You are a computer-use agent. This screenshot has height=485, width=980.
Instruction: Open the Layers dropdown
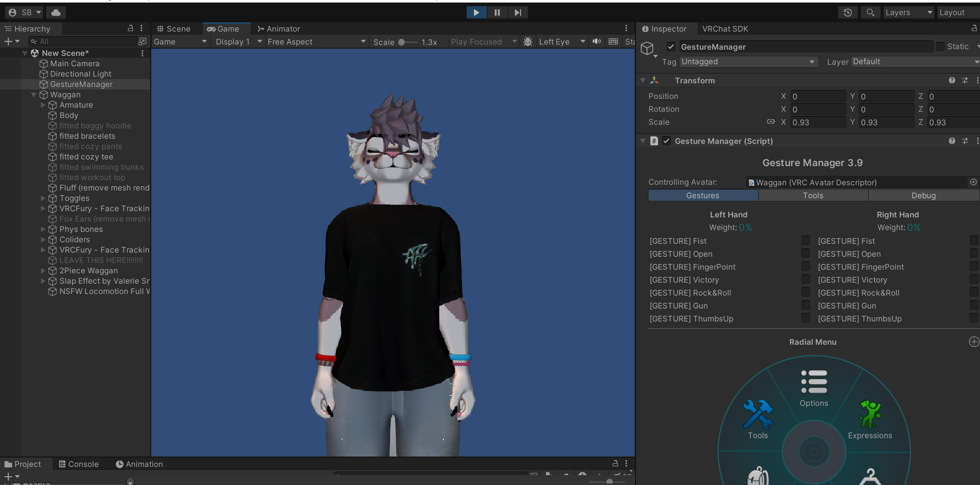pos(909,12)
